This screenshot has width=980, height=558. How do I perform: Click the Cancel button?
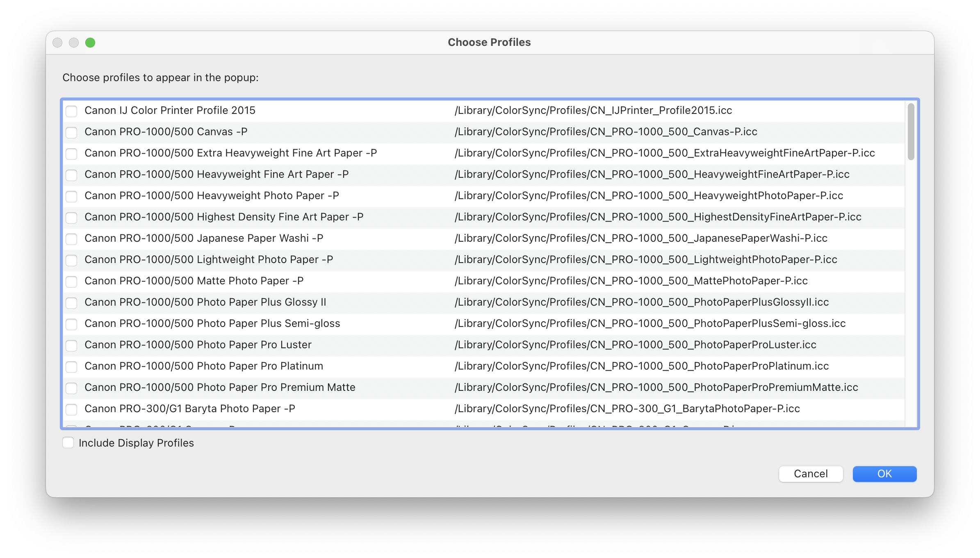tap(811, 474)
